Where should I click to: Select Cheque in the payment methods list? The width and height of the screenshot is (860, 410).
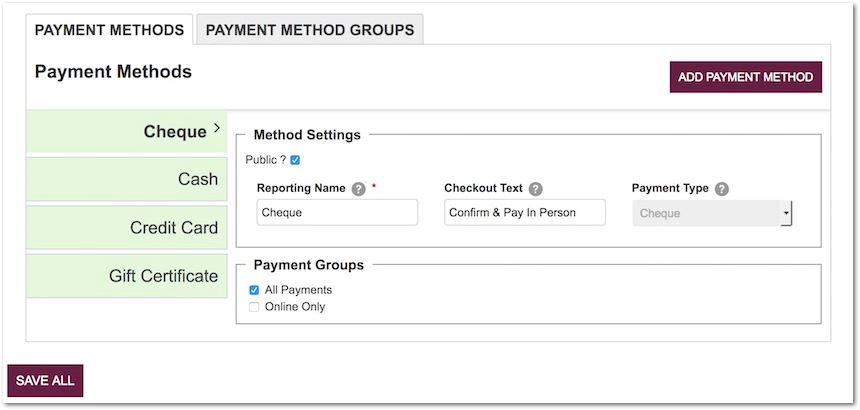tap(174, 132)
